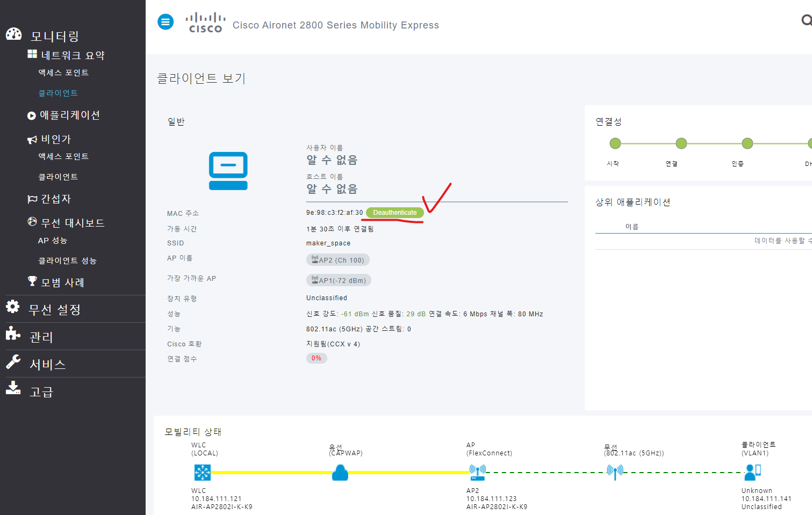This screenshot has width=812, height=515.
Task: Open the 비인가 sidebar item
Action: (56, 139)
